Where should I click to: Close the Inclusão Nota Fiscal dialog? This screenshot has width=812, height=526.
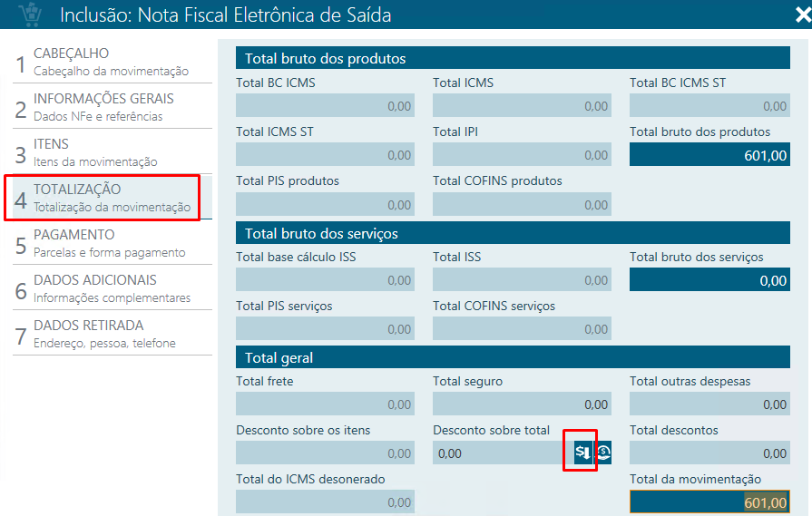pyautogui.click(x=803, y=15)
